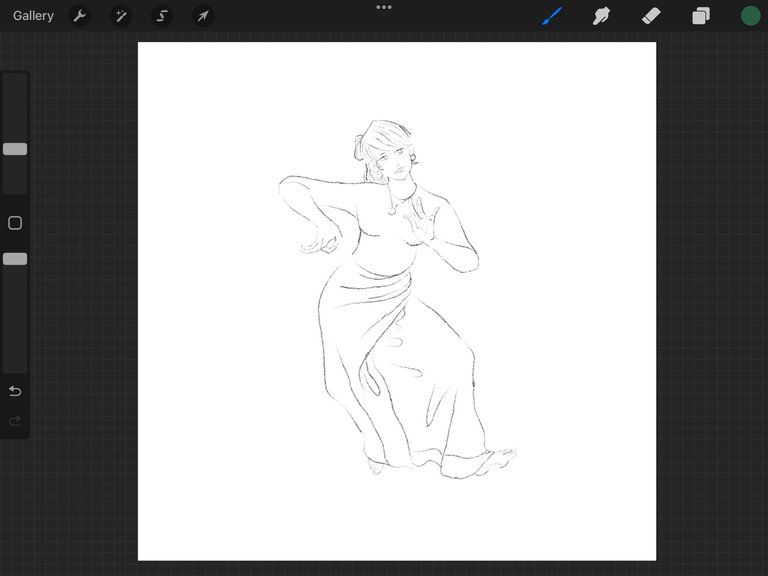Click the dancer sketch on the canvas
The width and height of the screenshot is (768, 576).
(x=397, y=299)
